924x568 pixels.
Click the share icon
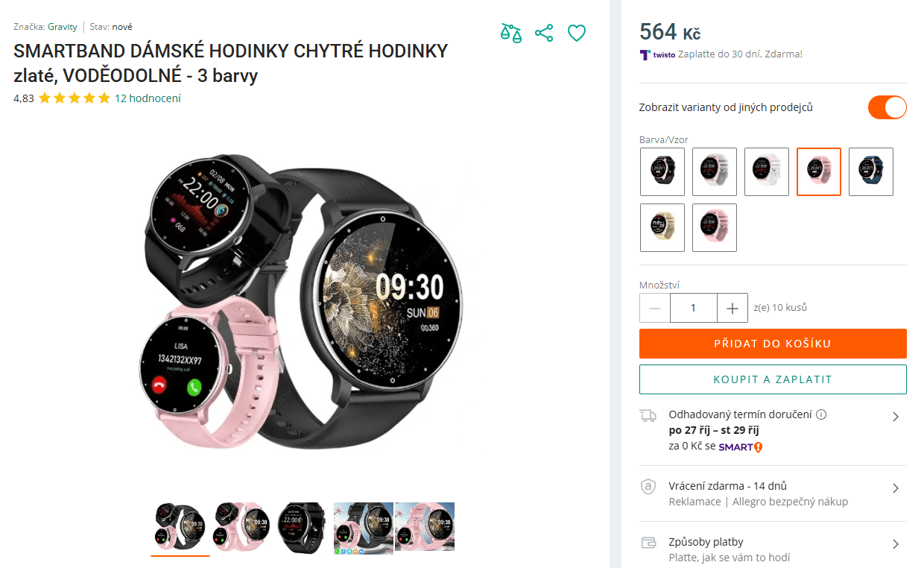pos(544,33)
